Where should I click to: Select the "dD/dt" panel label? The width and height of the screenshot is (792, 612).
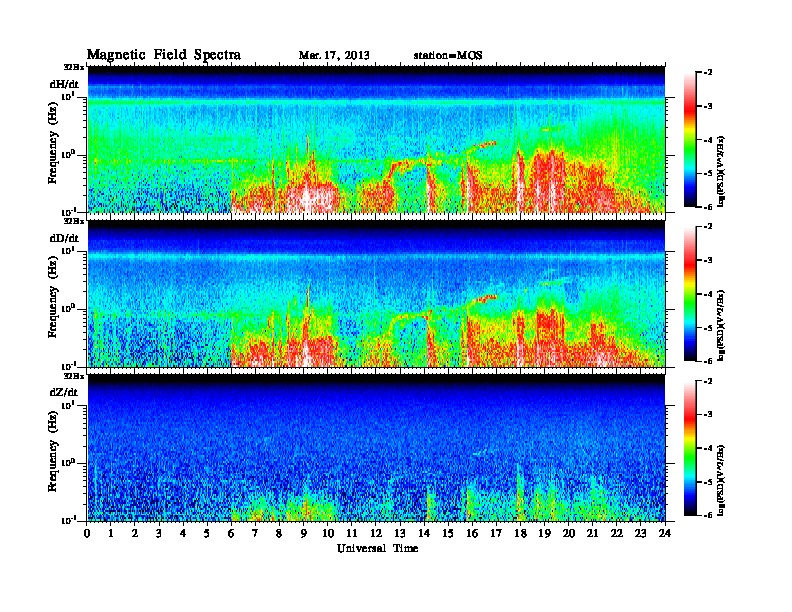[64, 238]
